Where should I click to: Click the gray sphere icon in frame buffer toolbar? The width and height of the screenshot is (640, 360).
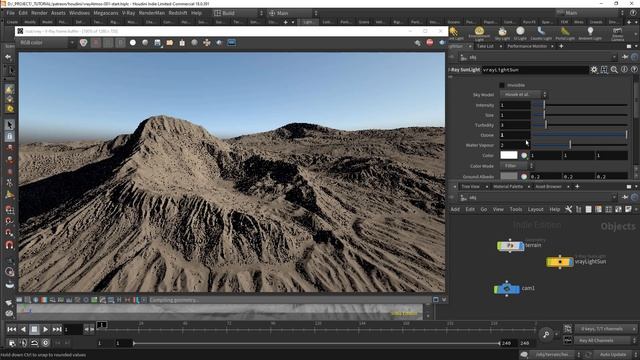pyautogui.click(x=145, y=42)
